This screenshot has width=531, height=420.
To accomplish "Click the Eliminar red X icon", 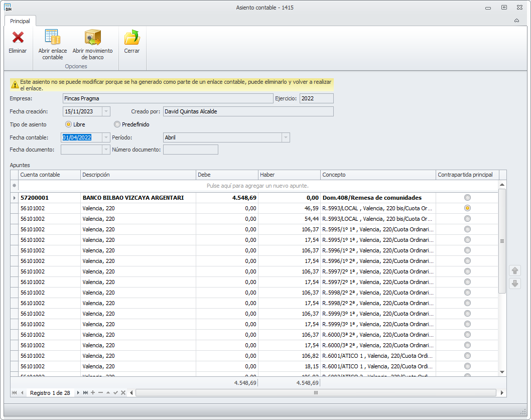I will point(18,38).
